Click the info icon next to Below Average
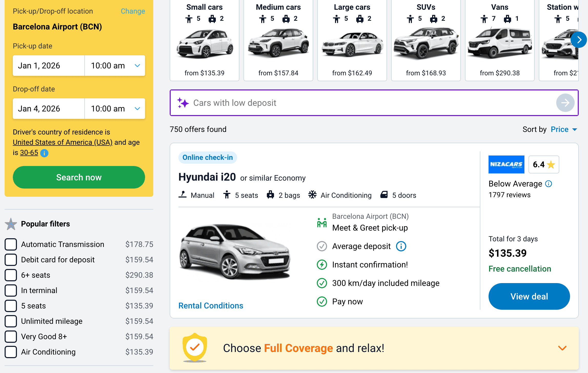This screenshot has width=588, height=373. point(549,184)
